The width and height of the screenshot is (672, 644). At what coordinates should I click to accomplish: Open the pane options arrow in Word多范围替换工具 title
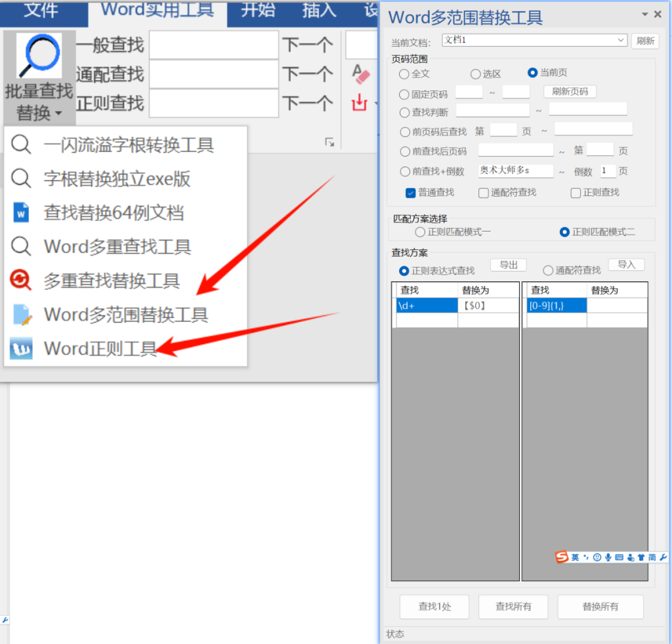(x=644, y=14)
